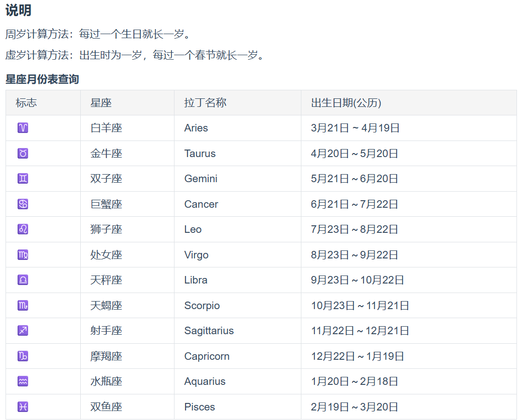
Task: Select the Sagittarius Latin name cell
Action: click(209, 331)
